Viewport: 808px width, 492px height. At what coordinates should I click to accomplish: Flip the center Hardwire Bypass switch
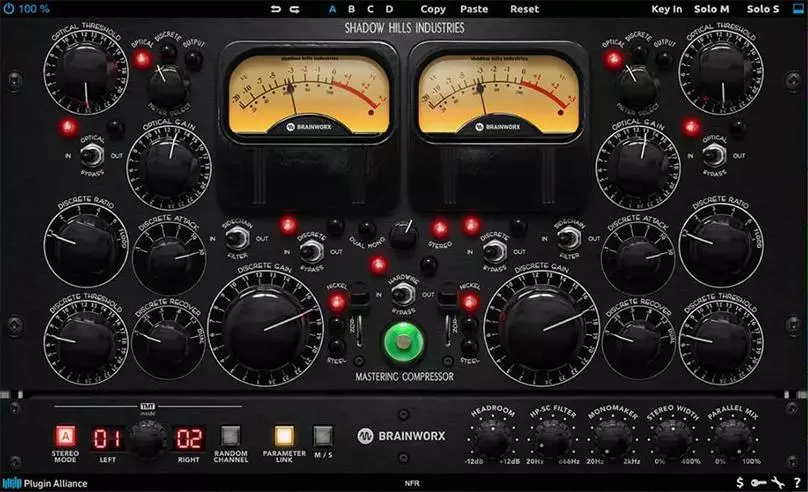(x=403, y=295)
